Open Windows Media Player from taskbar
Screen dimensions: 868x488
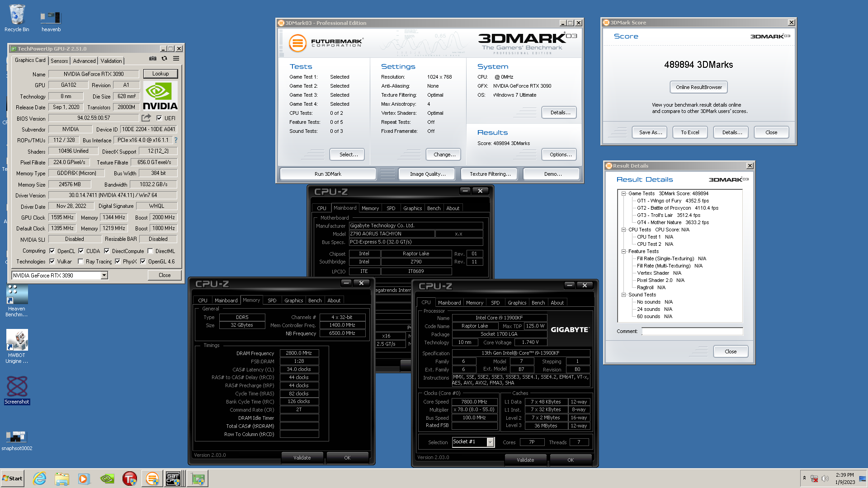(x=84, y=479)
